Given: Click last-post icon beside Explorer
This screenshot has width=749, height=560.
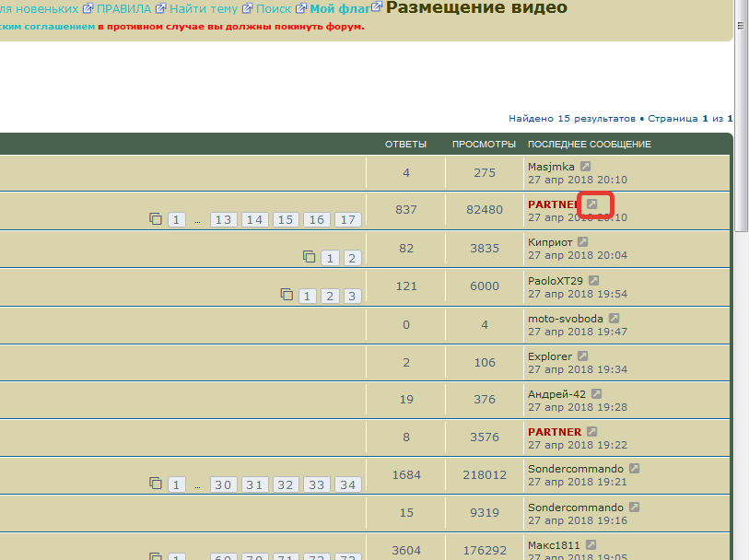Looking at the screenshot, I should point(583,356).
